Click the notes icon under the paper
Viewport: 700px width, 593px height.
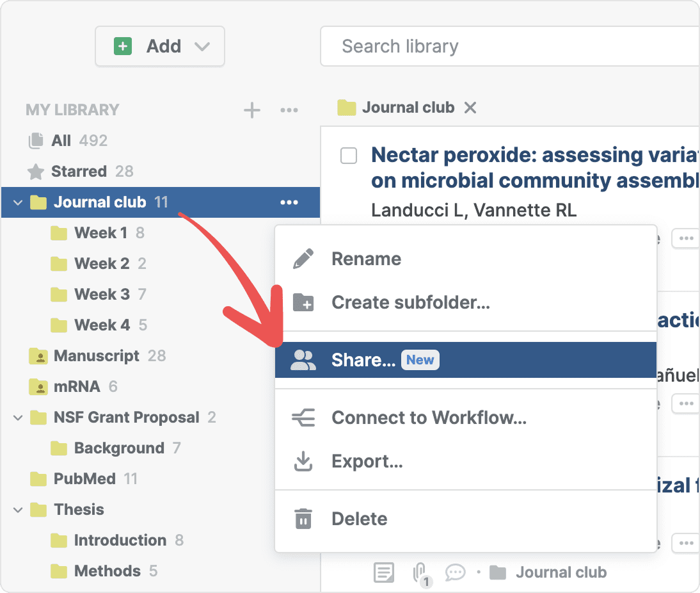pos(384,573)
